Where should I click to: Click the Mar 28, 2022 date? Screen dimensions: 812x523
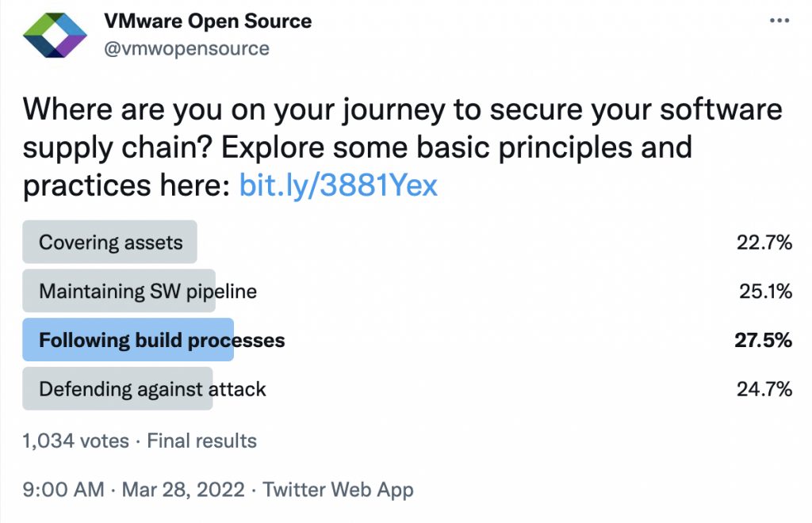coord(183,490)
